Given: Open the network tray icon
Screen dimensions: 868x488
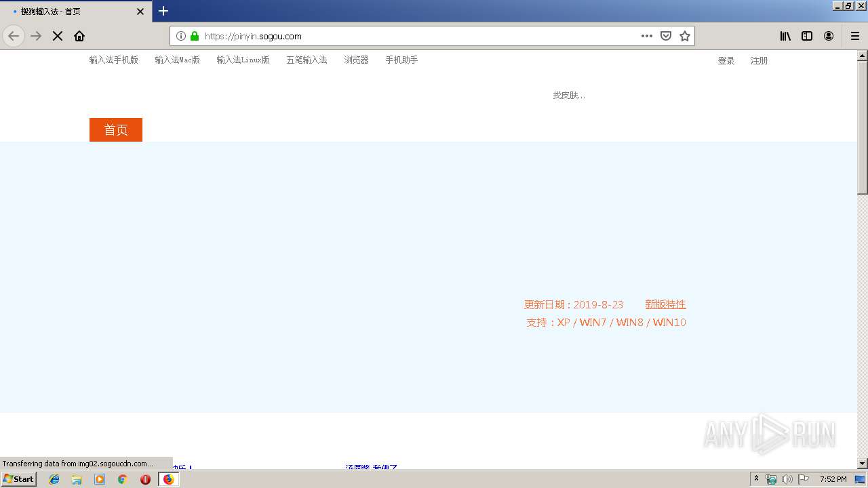Looking at the screenshot, I should (x=771, y=479).
